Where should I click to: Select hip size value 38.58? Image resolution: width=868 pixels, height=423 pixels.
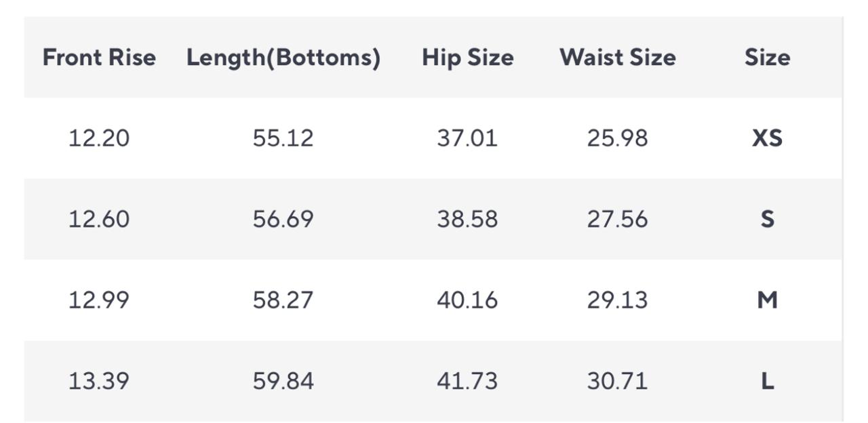pyautogui.click(x=467, y=219)
